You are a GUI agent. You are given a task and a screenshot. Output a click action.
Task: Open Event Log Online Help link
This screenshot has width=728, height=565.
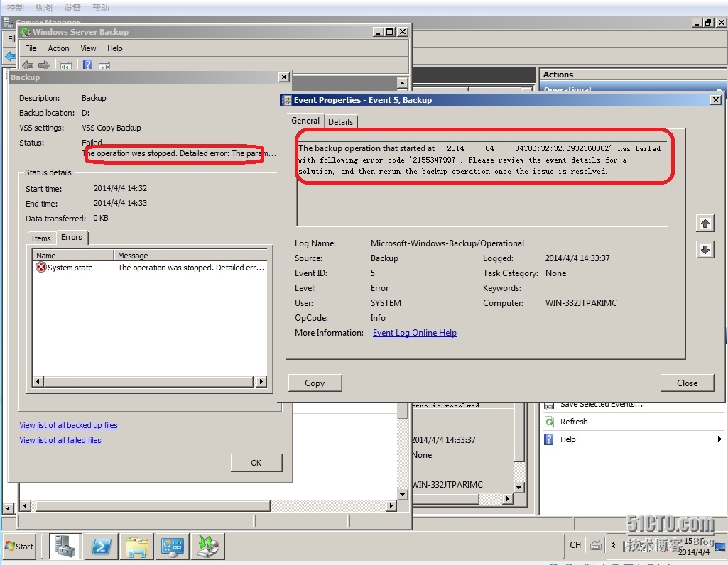(415, 333)
